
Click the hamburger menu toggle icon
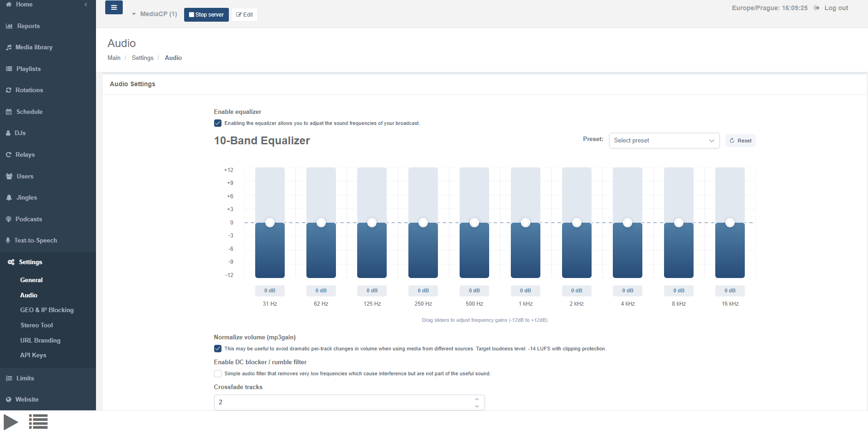click(114, 8)
